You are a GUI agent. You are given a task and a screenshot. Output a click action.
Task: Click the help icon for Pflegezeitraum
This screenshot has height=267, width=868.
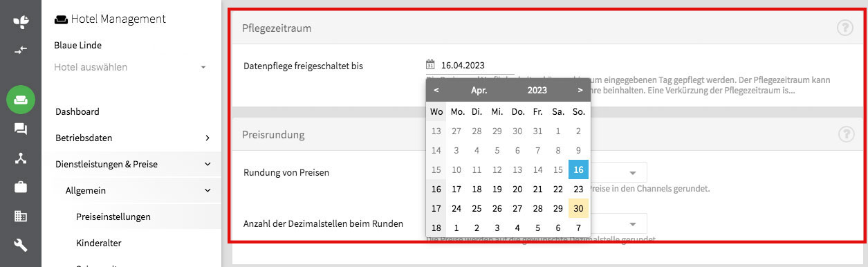tap(844, 28)
